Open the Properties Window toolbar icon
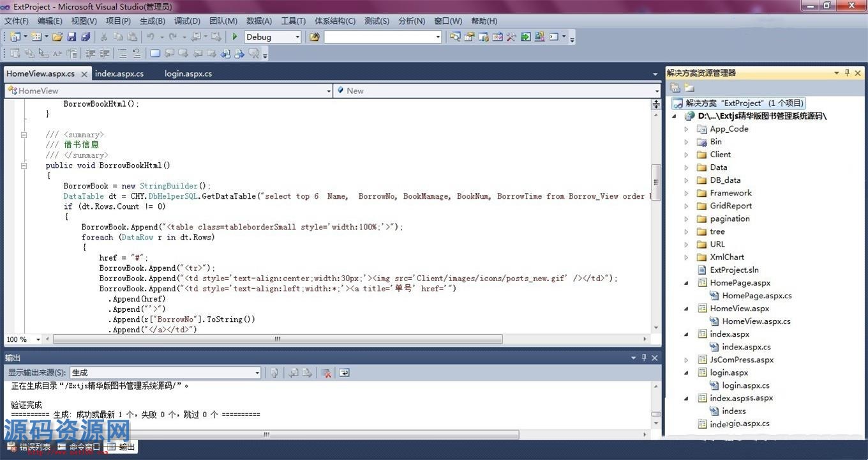Screen dimensions: 868x460 [x=469, y=37]
